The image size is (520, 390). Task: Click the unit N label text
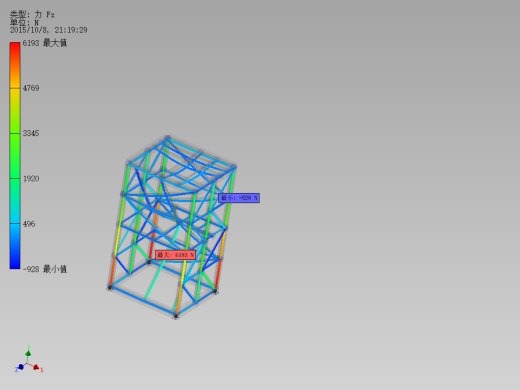pyautogui.click(x=24, y=22)
